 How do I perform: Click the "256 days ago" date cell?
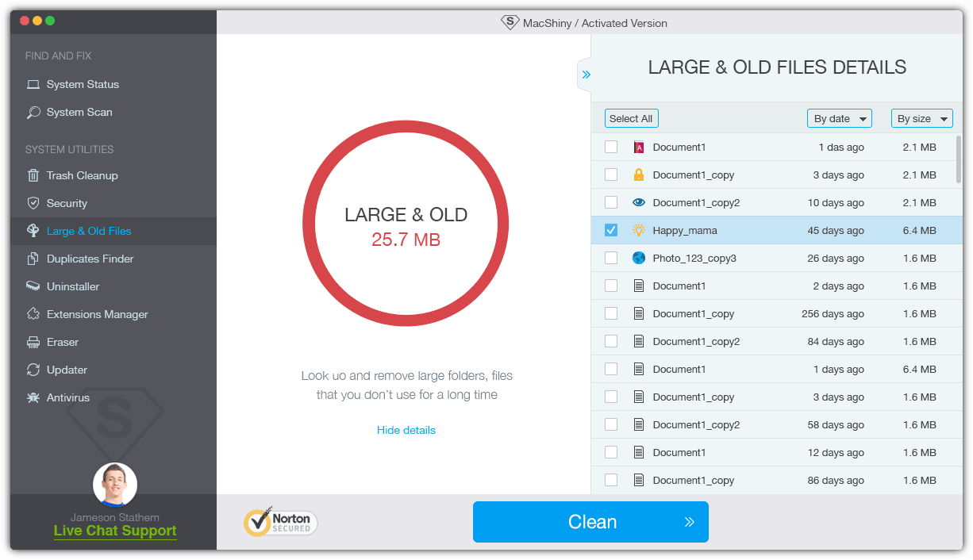(x=833, y=313)
